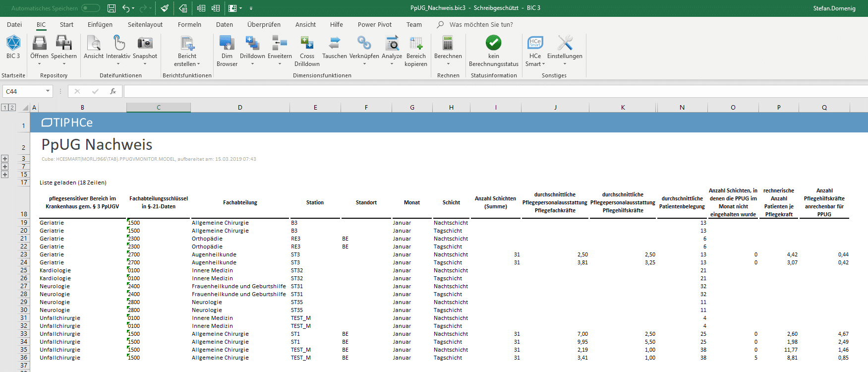
Task: Expand the collapsed group at row 15
Action: click(5, 175)
